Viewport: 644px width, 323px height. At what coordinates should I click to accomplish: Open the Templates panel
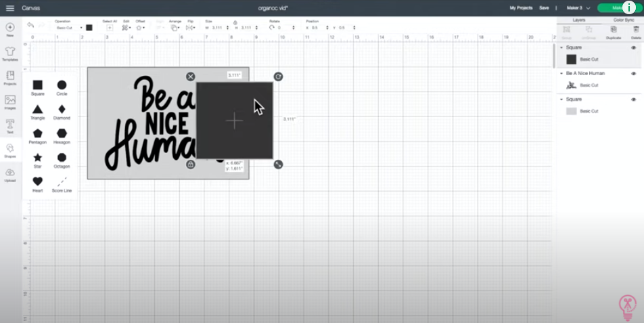pyautogui.click(x=10, y=54)
